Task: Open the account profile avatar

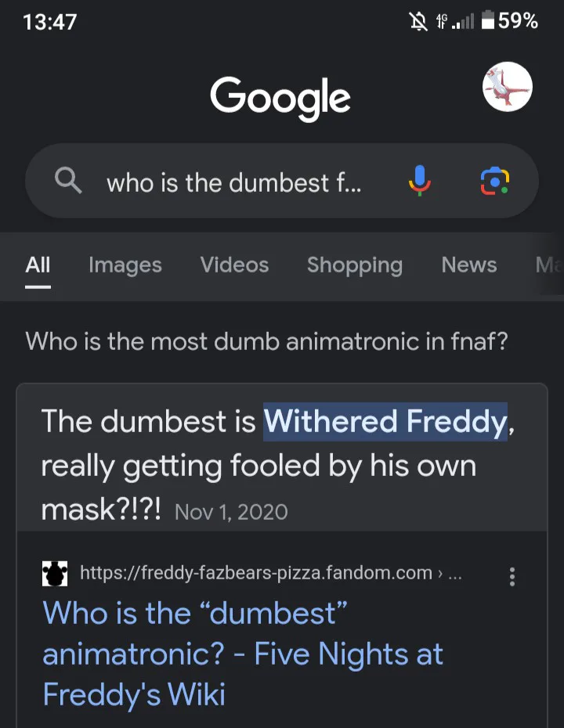Action: pos(508,87)
